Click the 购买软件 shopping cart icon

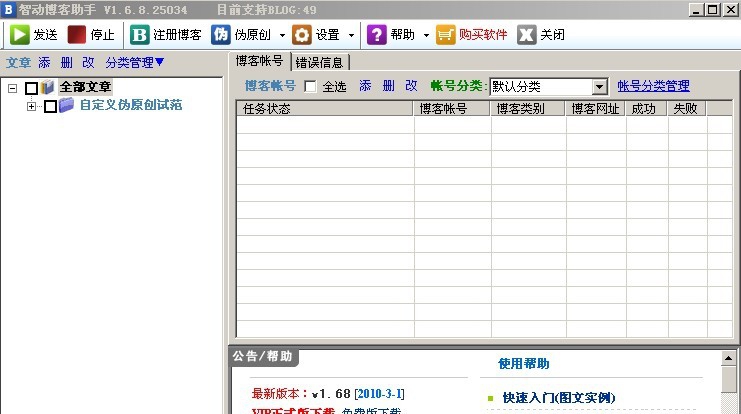click(445, 34)
